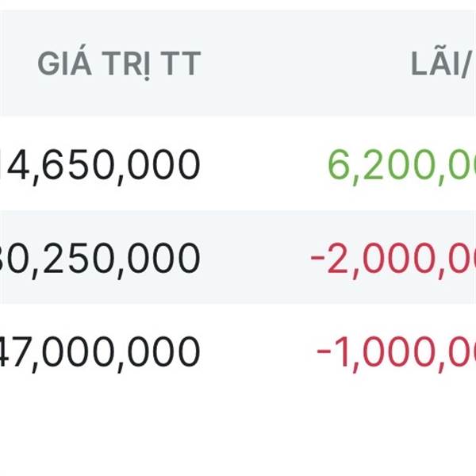Sort by GIÁ TRỊ TT column header
Viewport: 476px width, 476px height.
point(119,64)
